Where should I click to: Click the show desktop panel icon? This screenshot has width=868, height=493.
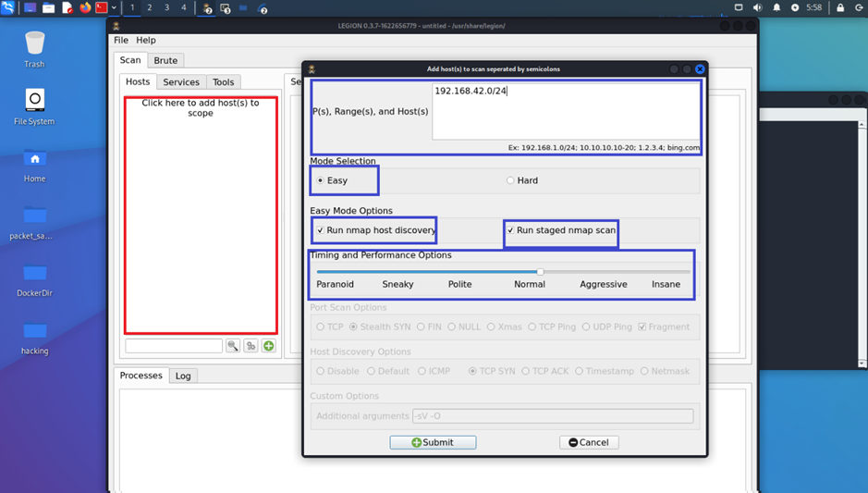tap(30, 7)
